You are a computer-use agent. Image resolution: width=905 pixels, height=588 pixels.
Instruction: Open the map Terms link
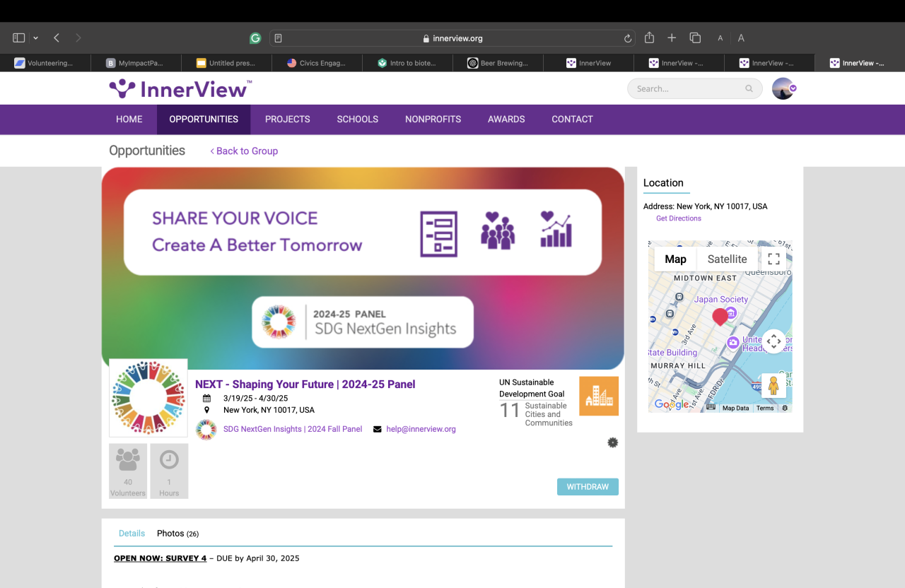point(765,408)
